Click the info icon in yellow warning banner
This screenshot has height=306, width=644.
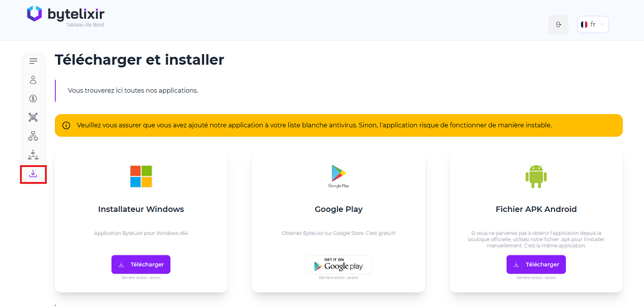[x=66, y=125]
